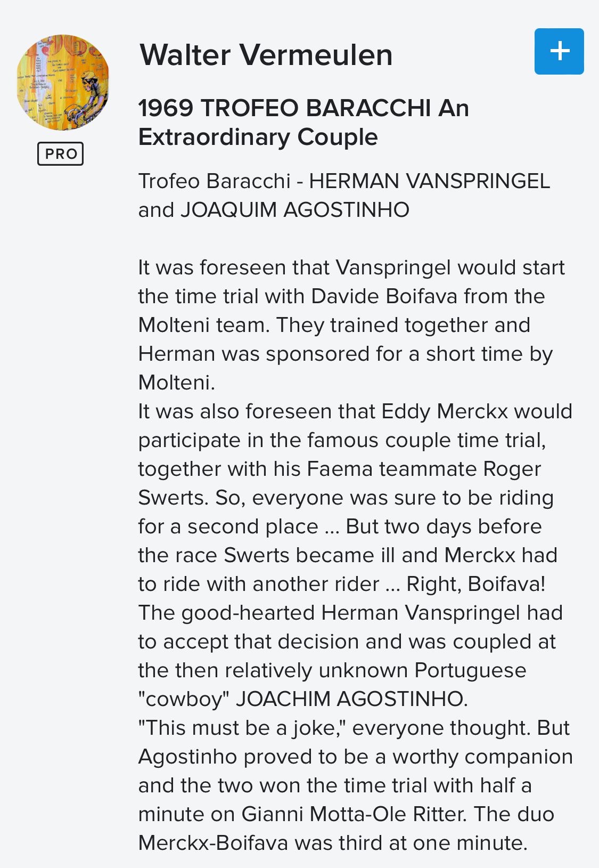The height and width of the screenshot is (868, 599).
Task: Open Walter Vermeulen's profile avatar
Action: 63,83
